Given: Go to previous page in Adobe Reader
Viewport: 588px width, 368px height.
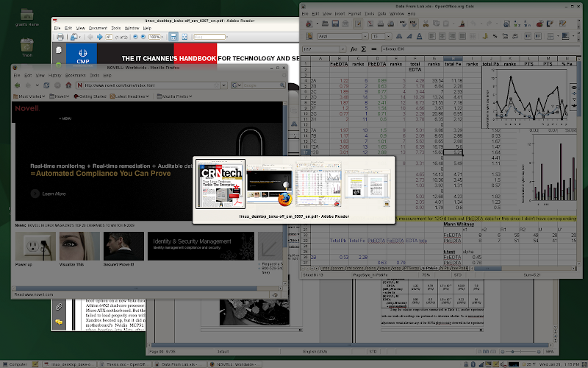Looking at the screenshot, I should tap(90, 37).
